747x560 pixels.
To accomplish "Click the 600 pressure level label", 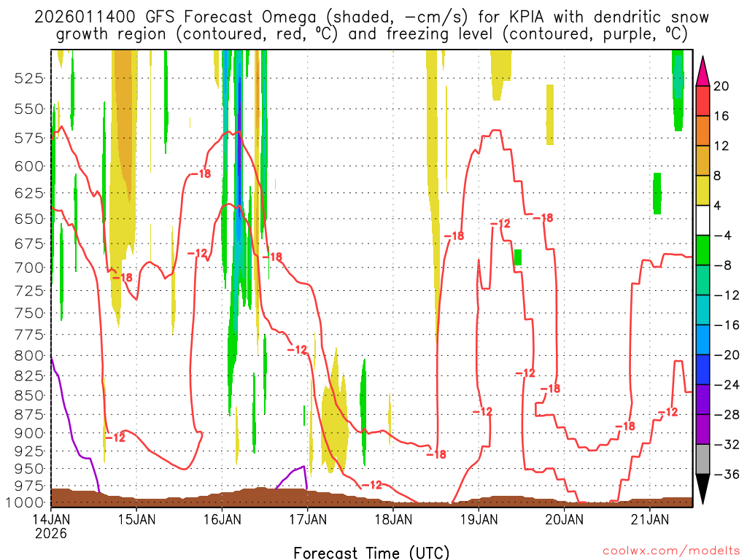I will click(x=29, y=166).
